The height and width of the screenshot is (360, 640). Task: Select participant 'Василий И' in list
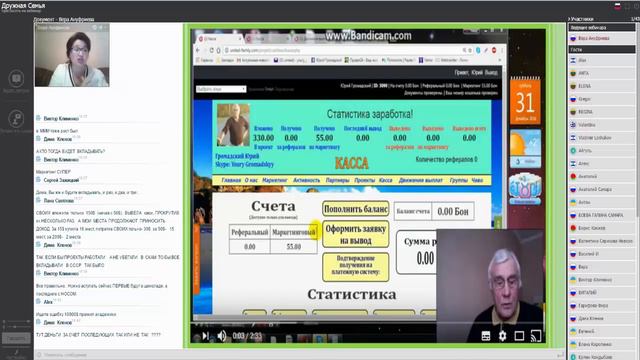click(x=602, y=254)
